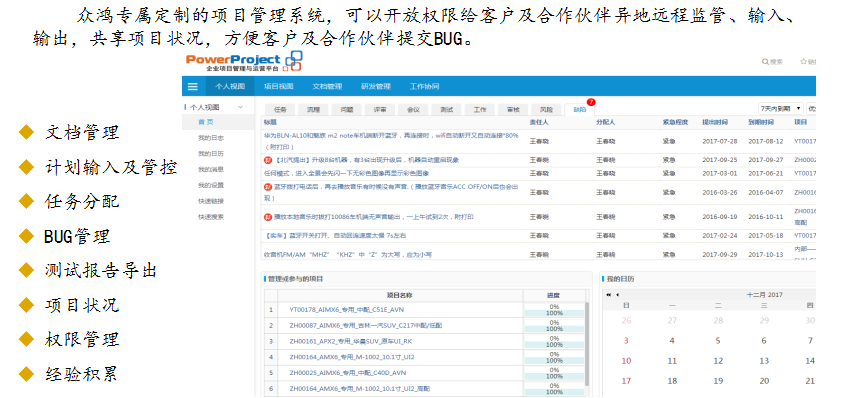855x398 pixels.
Task: Open the 【实车】蓝牙开关打开 defect link
Action: 335,236
